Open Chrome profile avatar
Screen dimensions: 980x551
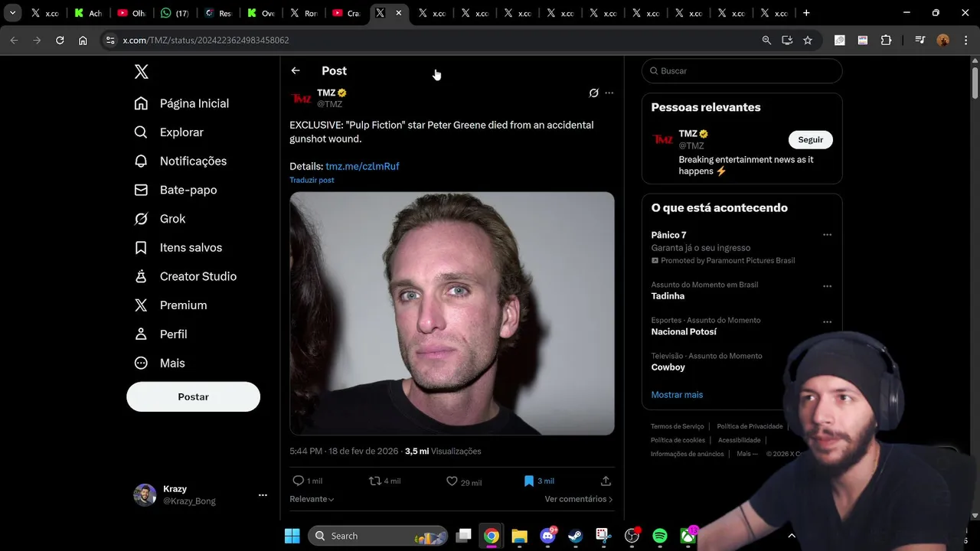[x=943, y=40]
